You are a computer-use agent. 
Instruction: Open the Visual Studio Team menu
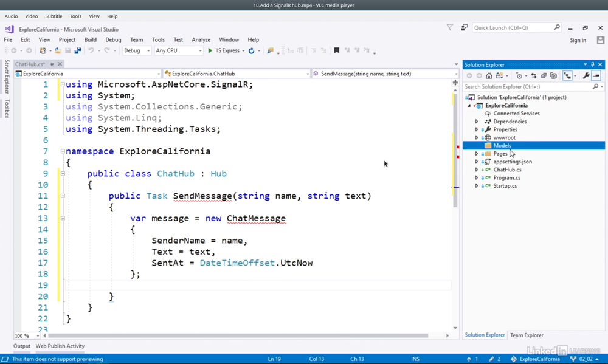point(136,40)
